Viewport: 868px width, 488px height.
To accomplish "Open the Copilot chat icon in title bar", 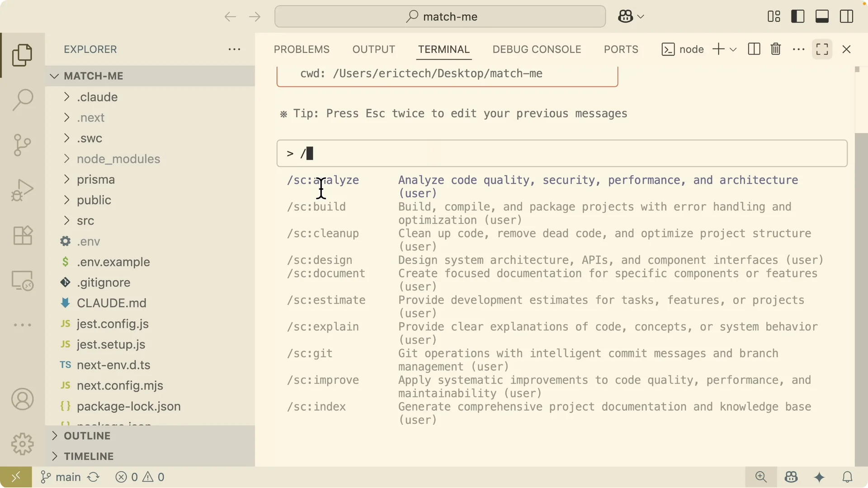I will 626,17.
